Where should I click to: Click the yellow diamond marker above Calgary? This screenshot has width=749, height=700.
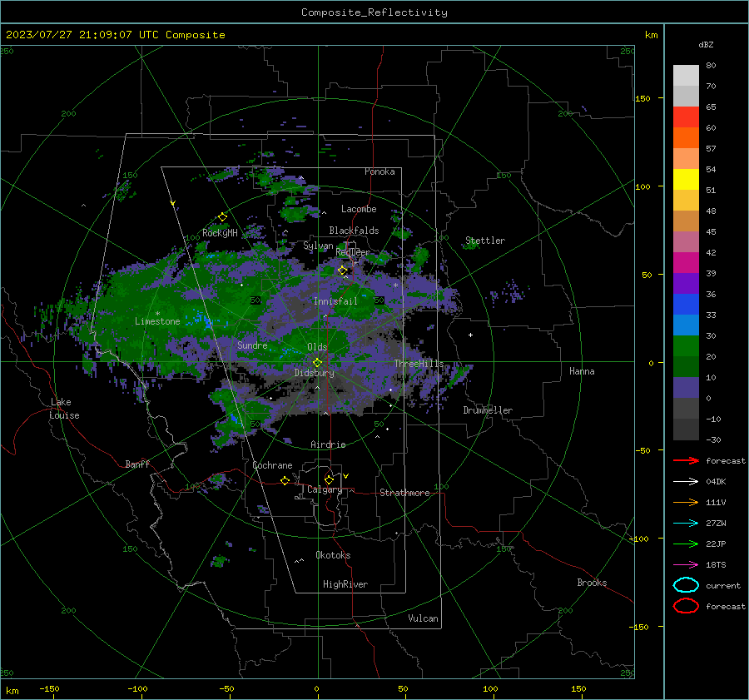point(329,479)
